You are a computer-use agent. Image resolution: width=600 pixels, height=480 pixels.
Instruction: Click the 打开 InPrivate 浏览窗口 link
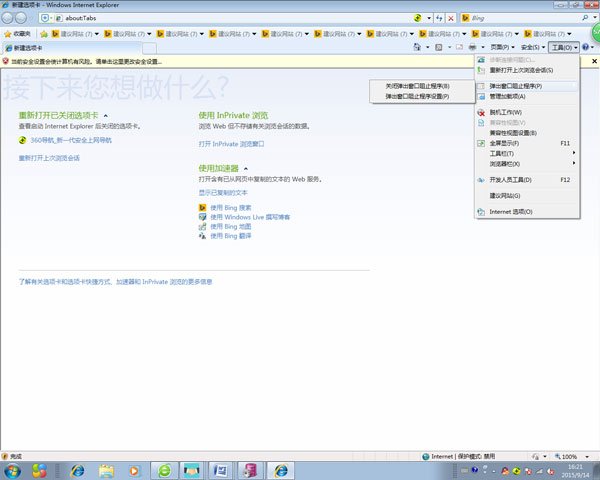pyautogui.click(x=231, y=144)
